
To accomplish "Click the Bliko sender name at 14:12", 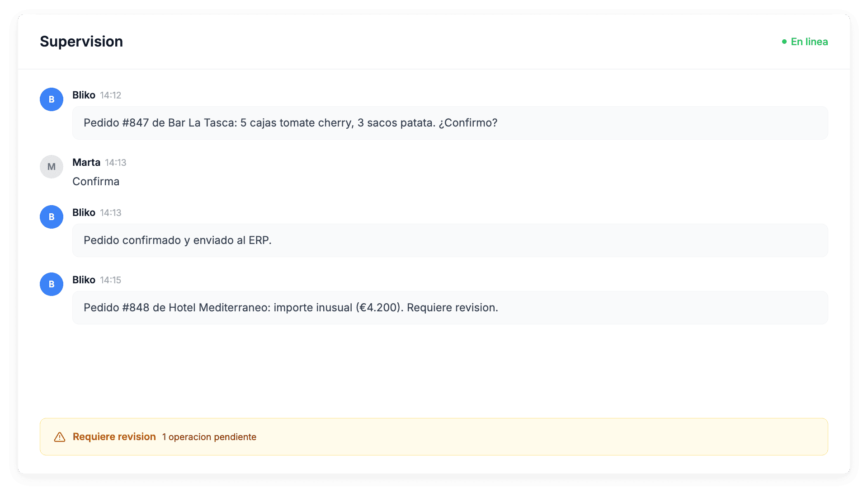I will (84, 95).
